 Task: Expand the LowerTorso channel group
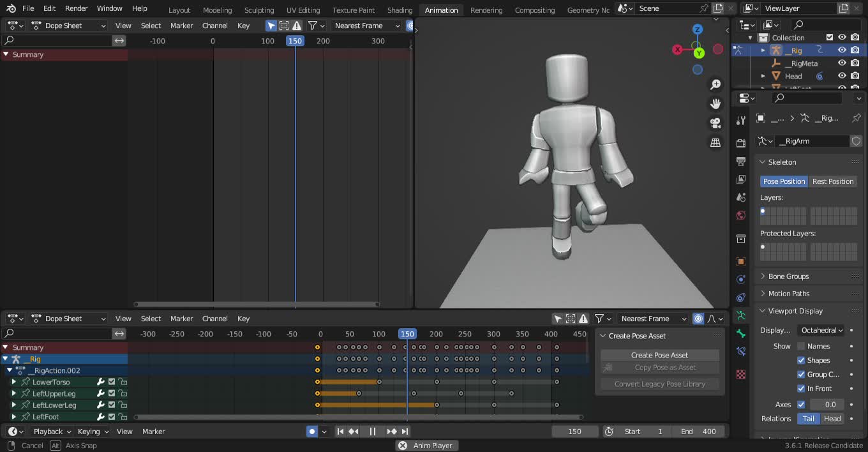click(14, 382)
